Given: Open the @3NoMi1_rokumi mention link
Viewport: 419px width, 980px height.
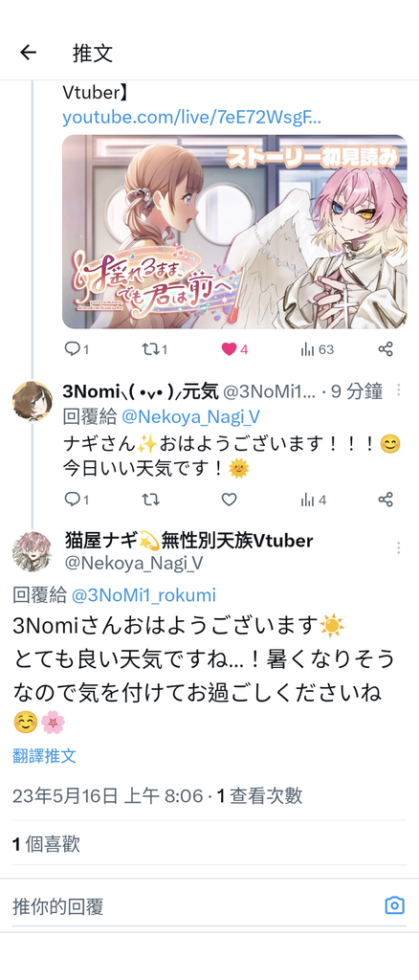Looking at the screenshot, I should coord(143,595).
